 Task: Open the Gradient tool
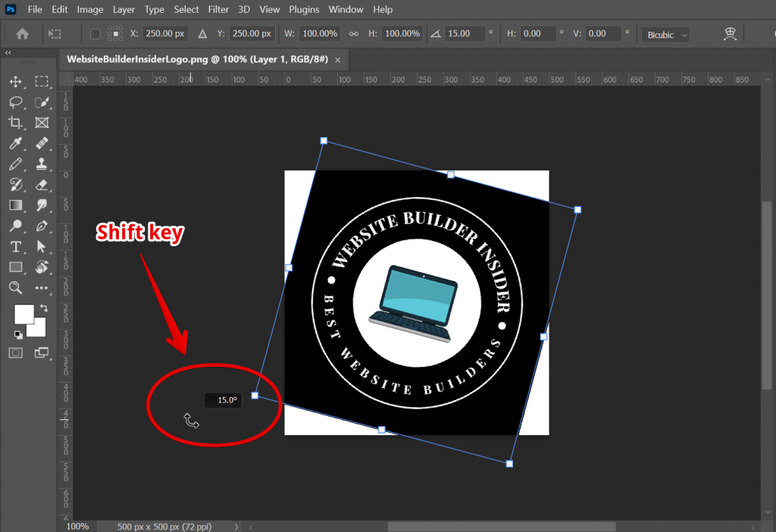coord(16,205)
